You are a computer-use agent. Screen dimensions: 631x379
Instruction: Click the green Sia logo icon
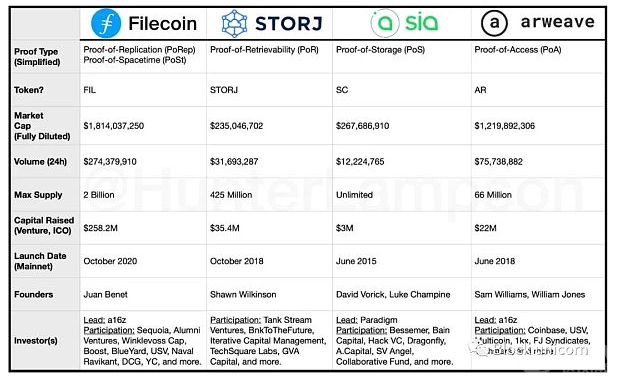pyautogui.click(x=385, y=23)
